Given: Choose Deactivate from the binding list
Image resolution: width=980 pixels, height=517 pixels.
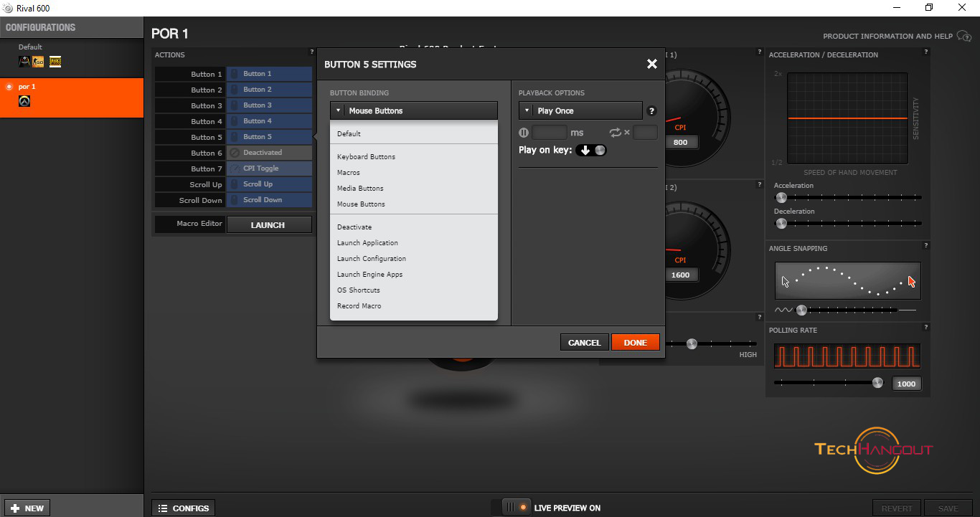Looking at the screenshot, I should [x=414, y=227].
